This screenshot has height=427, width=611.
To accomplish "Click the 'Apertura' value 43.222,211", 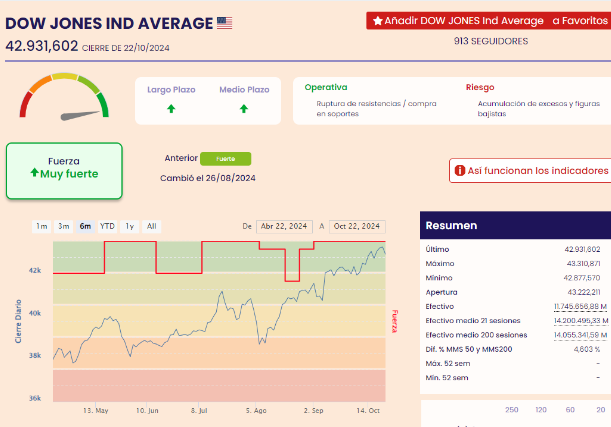I will click(x=584, y=292).
